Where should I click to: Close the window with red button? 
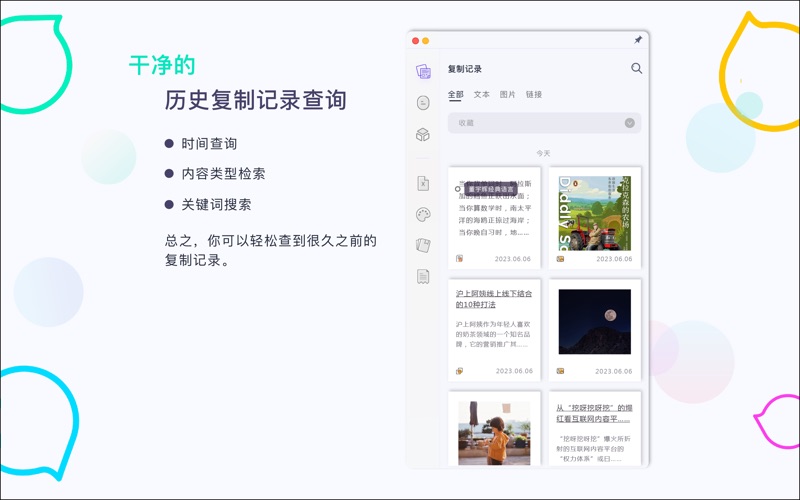(415, 41)
